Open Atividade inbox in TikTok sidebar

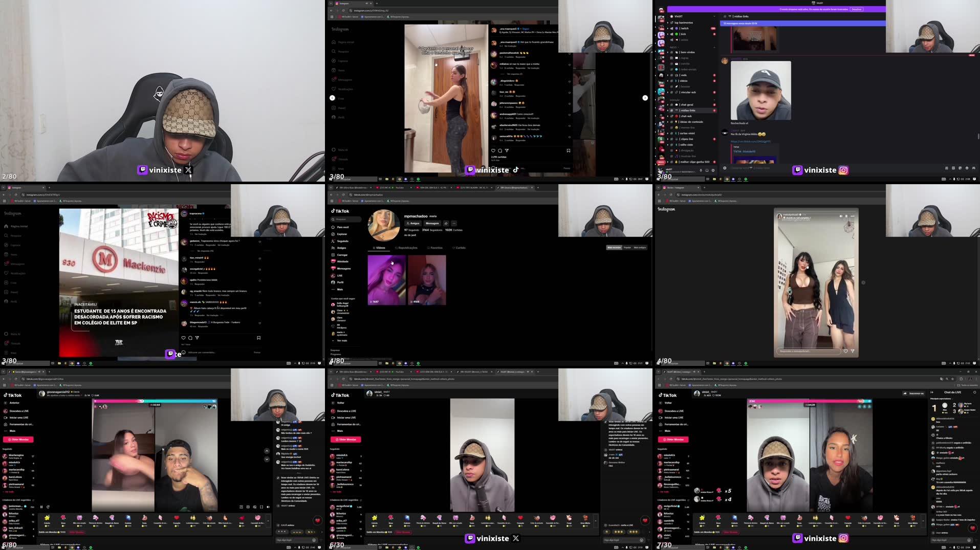coord(340,261)
